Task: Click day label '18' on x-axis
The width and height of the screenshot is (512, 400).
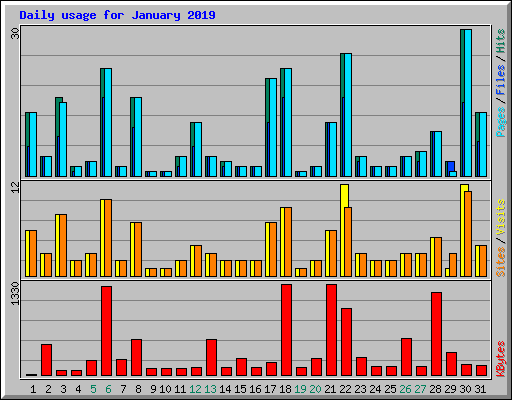Action: coord(285,389)
